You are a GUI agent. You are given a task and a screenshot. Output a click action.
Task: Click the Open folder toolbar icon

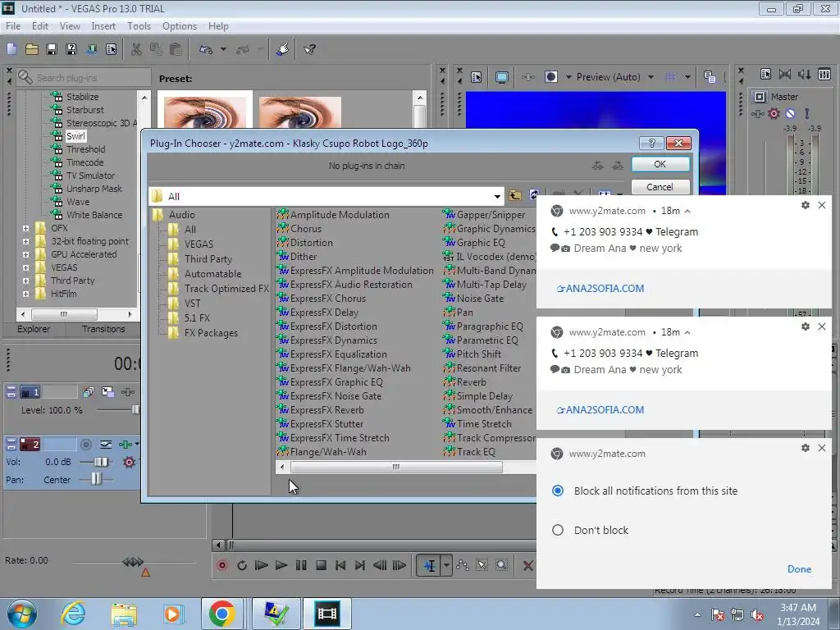pos(32,49)
